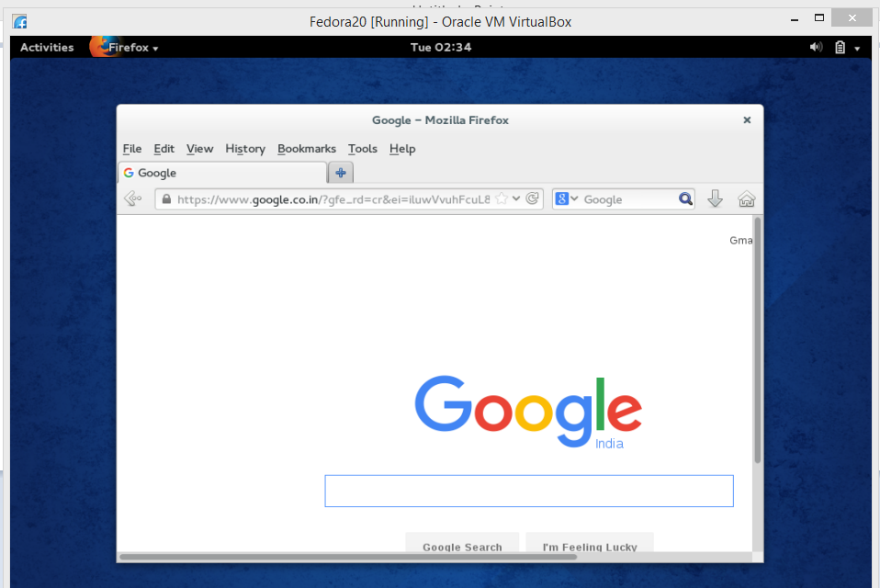
Task: Open the Help menu
Action: click(402, 149)
